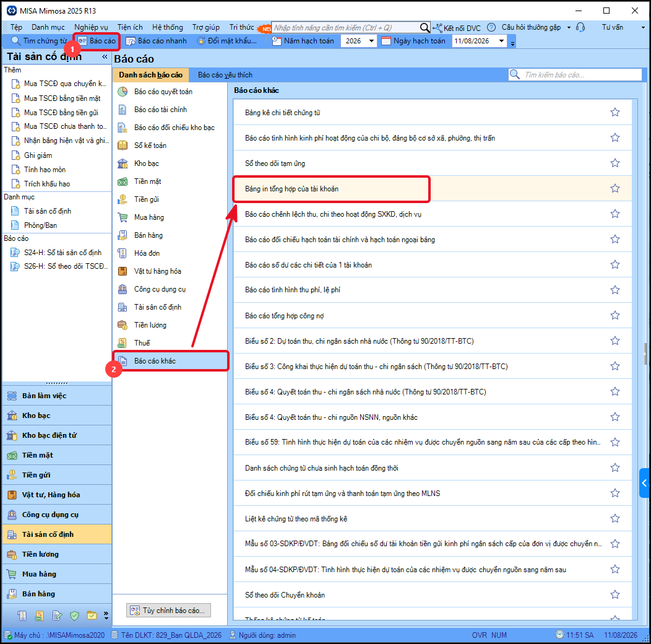Select Mua hàng report category
The width and height of the screenshot is (651, 644).
(170, 217)
